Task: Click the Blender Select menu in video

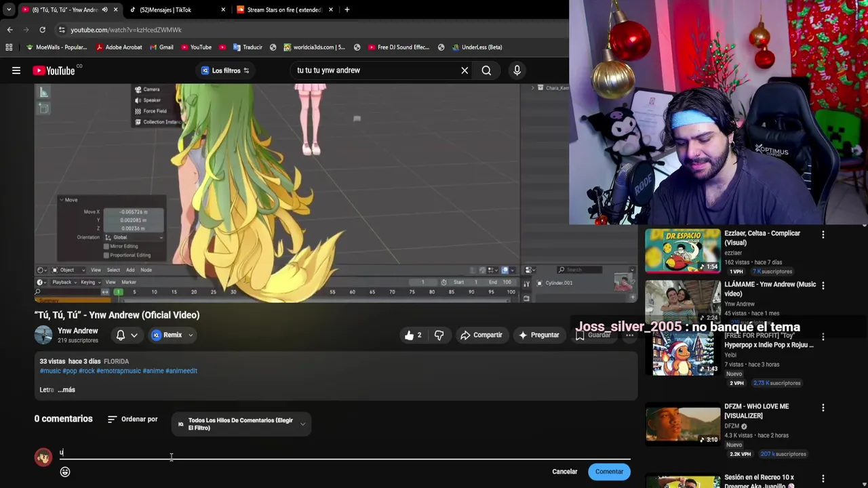Action: (x=113, y=270)
